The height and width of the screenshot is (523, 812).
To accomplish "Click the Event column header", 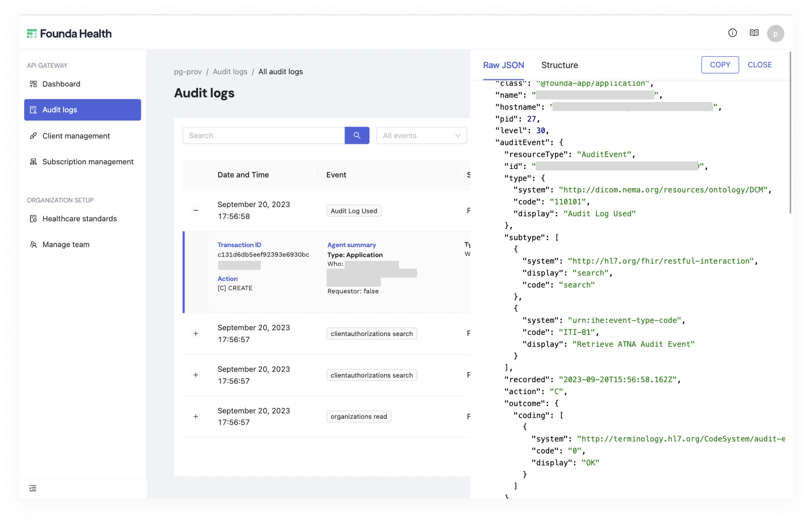I will click(x=336, y=175).
